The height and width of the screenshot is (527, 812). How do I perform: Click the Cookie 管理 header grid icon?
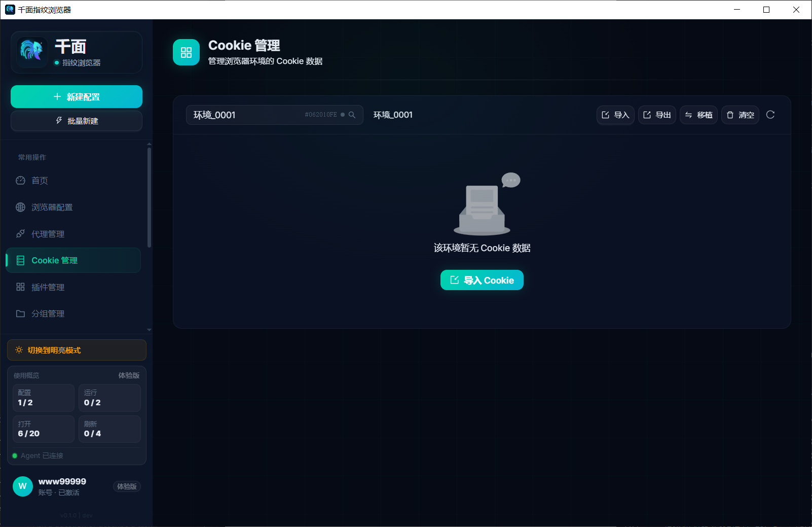point(186,52)
